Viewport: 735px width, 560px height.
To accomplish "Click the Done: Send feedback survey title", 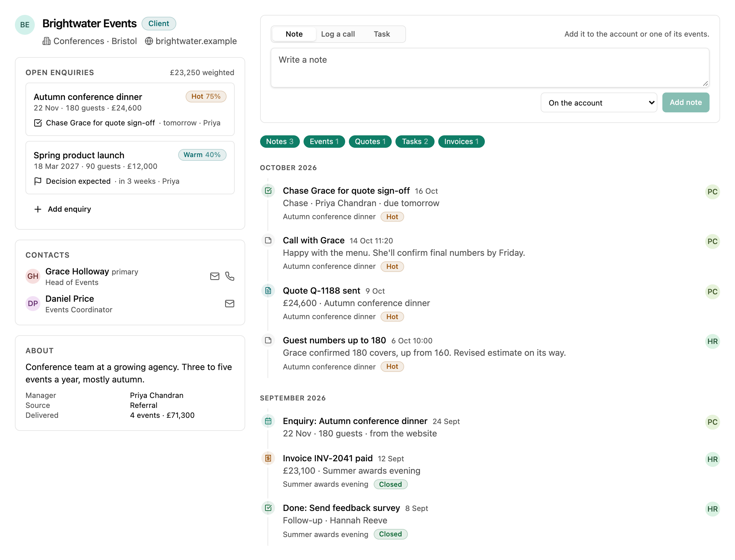I will point(341,508).
